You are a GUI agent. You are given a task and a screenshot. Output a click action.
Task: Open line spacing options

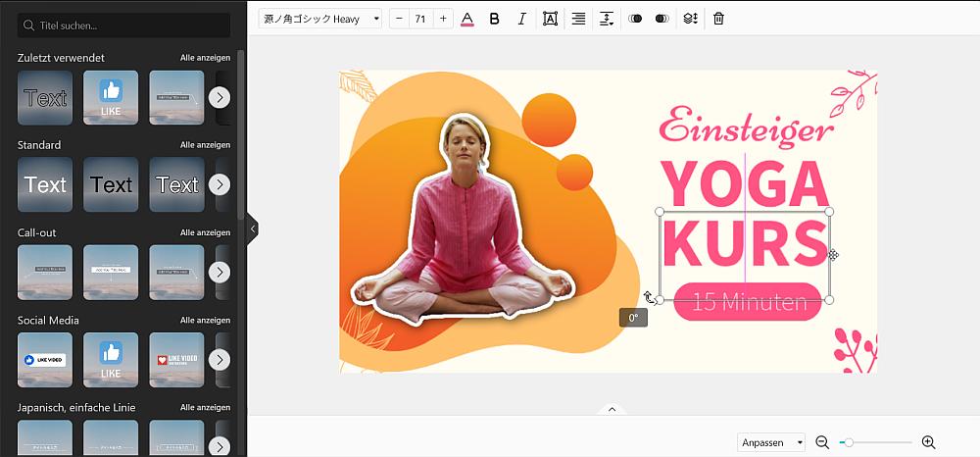607,19
